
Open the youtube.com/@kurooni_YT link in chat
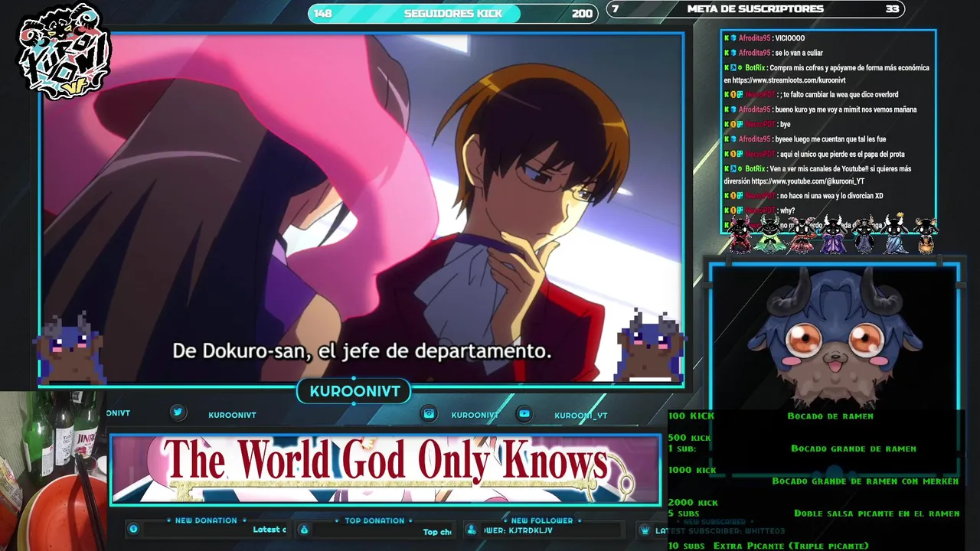click(808, 181)
